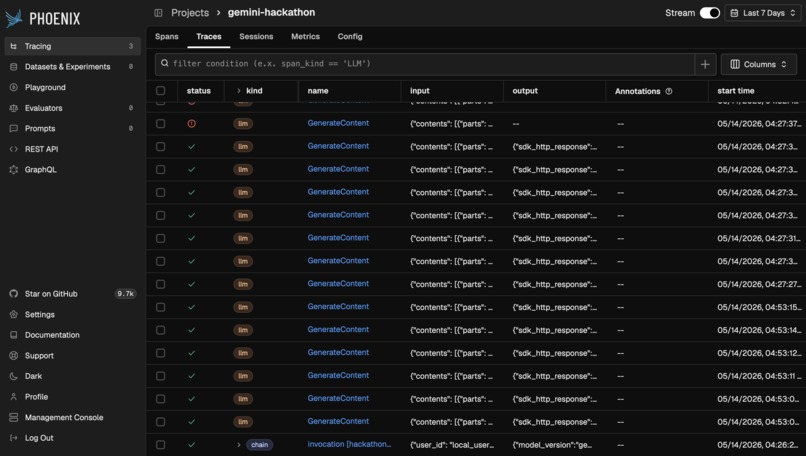Image resolution: width=806 pixels, height=456 pixels.
Task: Open GenerateContent trace at 04:53:14
Action: [x=338, y=330]
